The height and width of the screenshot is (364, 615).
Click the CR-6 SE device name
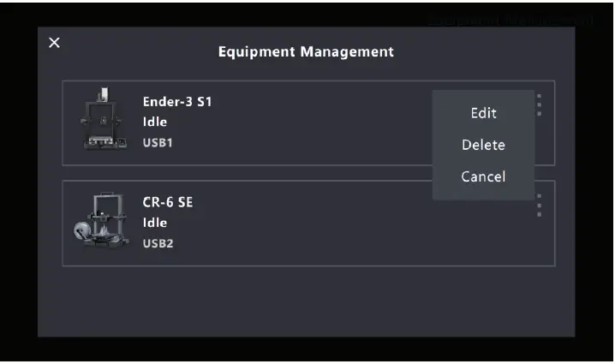coord(167,203)
